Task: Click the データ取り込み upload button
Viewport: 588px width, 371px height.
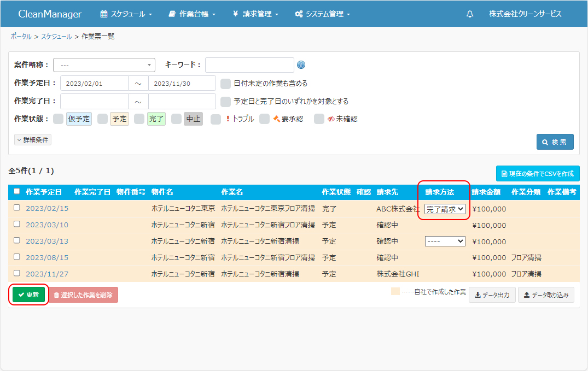Action: click(x=546, y=295)
